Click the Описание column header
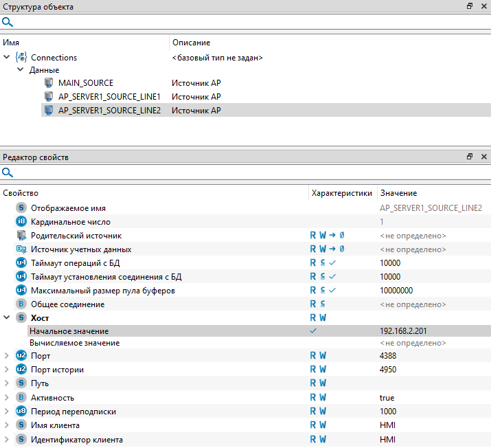This screenshot has width=491, height=448. [x=191, y=43]
